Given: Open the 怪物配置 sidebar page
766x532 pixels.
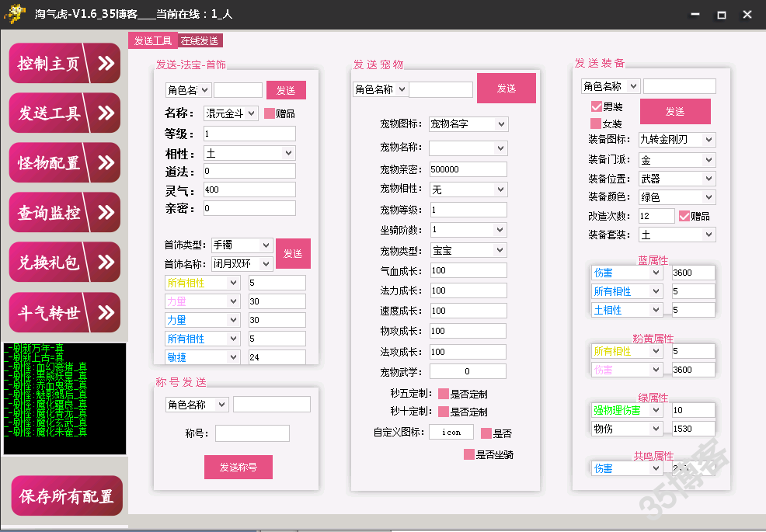Looking at the screenshot, I should (x=64, y=162).
